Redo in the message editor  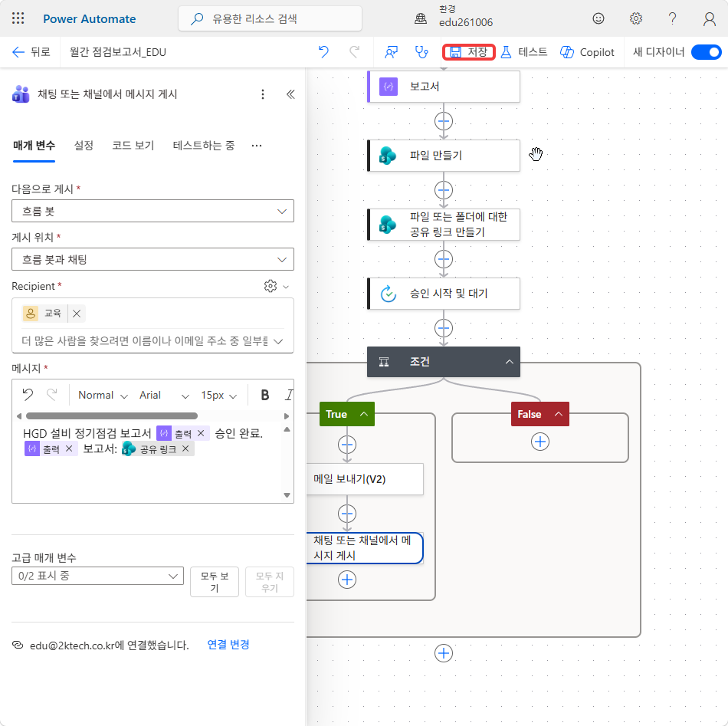point(51,395)
